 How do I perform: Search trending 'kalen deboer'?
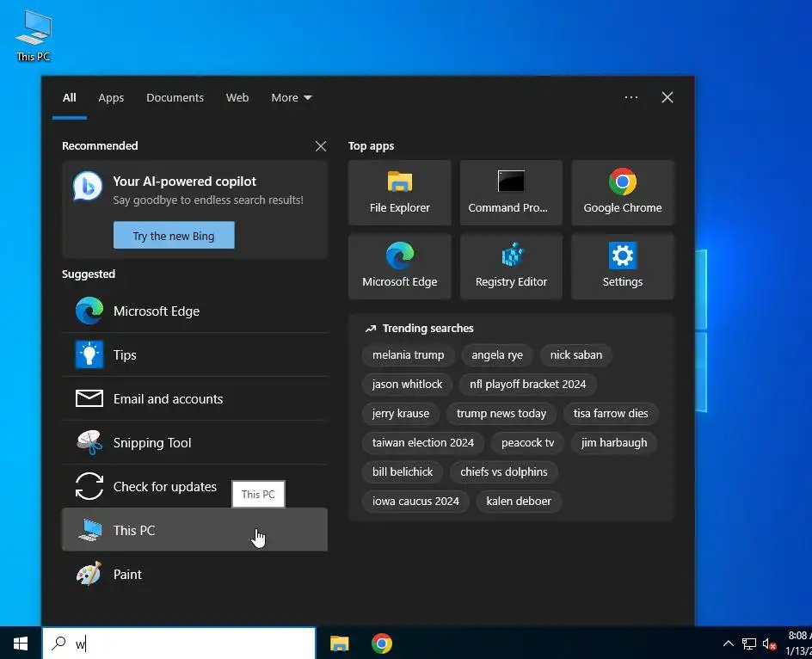[519, 501]
